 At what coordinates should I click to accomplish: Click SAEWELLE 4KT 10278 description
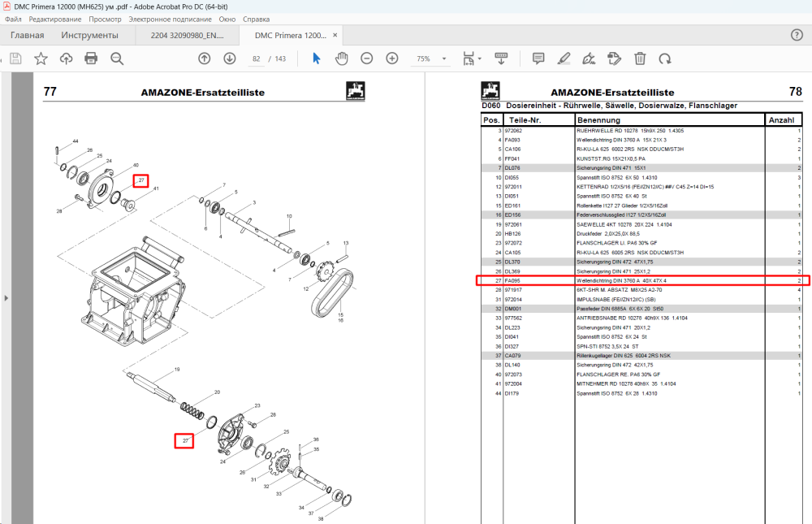(624, 225)
